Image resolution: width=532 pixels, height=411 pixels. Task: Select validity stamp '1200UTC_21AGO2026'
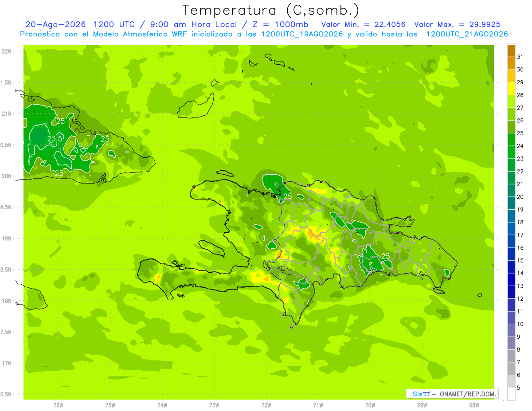[x=467, y=34]
